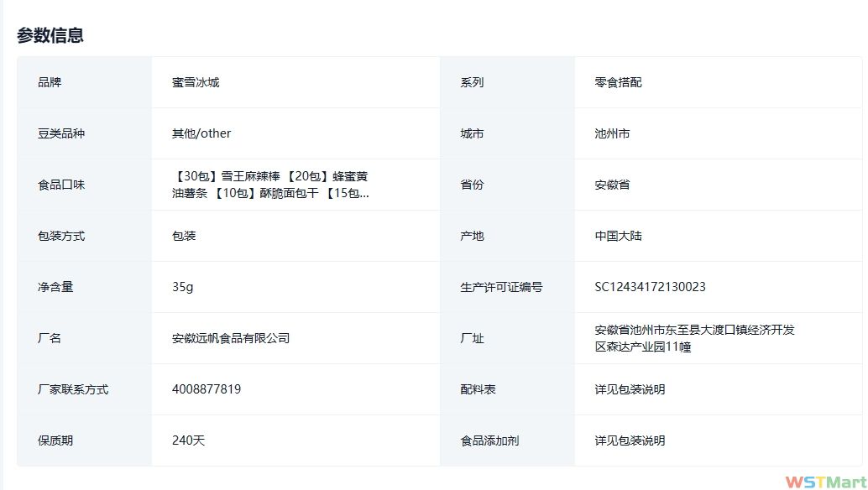Select license number SC12434172130023

pos(650,287)
